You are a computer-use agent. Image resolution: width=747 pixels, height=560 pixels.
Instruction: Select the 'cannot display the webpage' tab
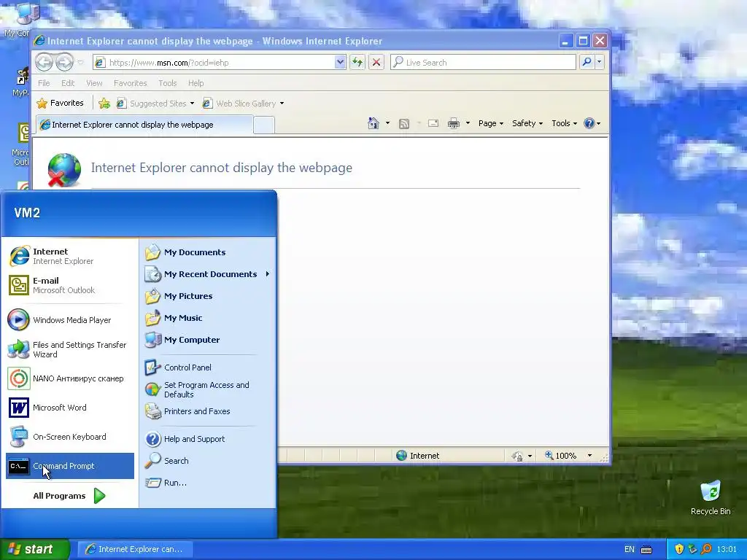tap(144, 125)
